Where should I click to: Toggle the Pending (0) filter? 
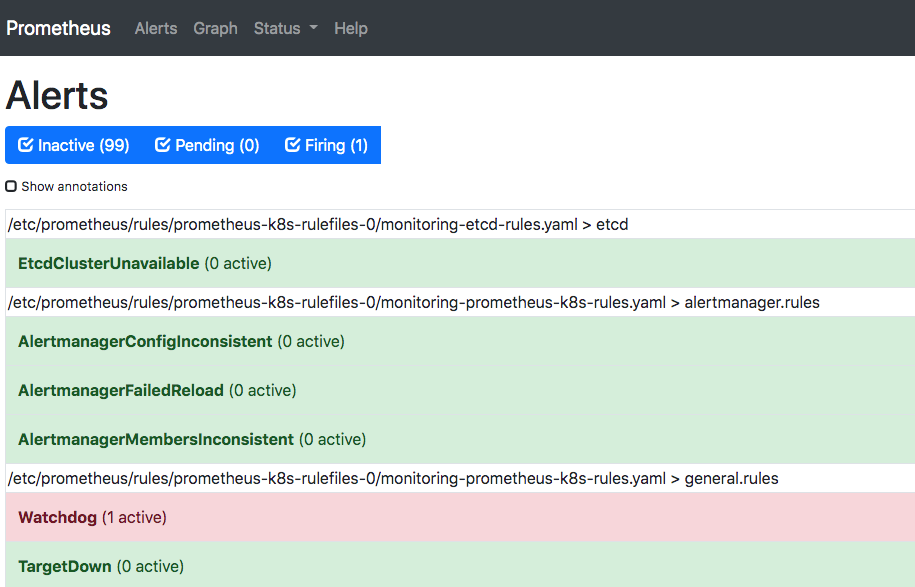click(x=208, y=145)
